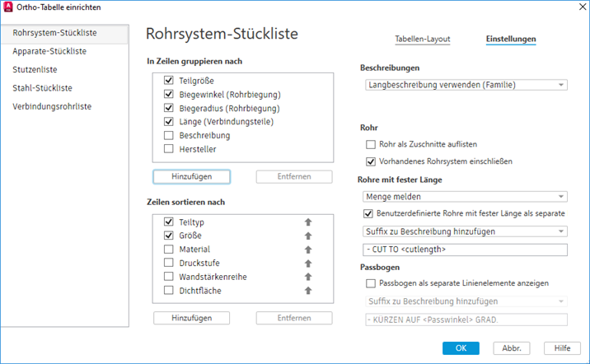Expand the Rohre Suffix zu Beschreibung dropdown
Viewport: 590px width, 364px height.
(x=465, y=232)
